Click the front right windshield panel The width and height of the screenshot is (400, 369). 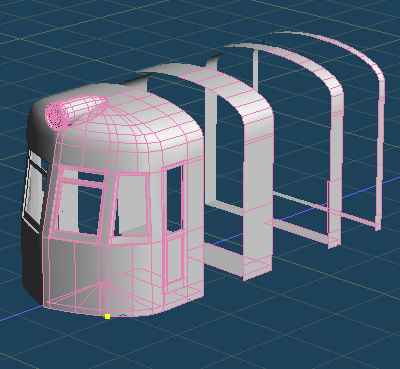pos(132,204)
